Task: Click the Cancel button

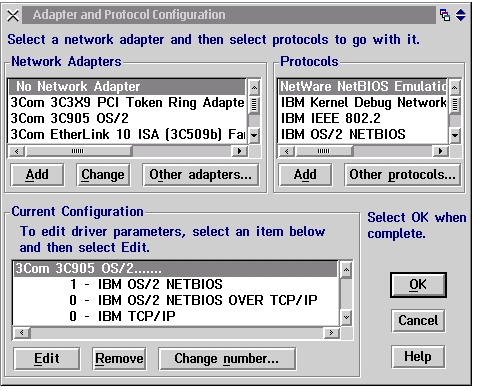Action: point(418,321)
